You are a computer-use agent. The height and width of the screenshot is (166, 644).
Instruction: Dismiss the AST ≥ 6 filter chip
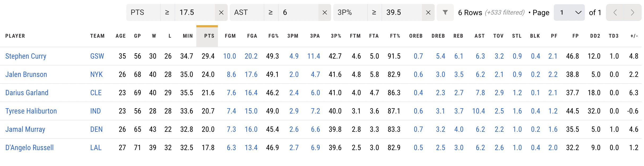point(325,12)
